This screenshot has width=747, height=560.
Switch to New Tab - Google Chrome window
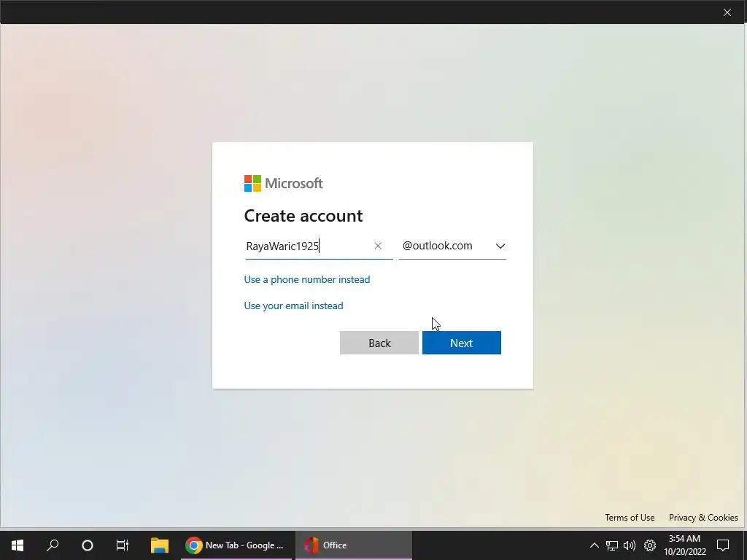pos(236,545)
